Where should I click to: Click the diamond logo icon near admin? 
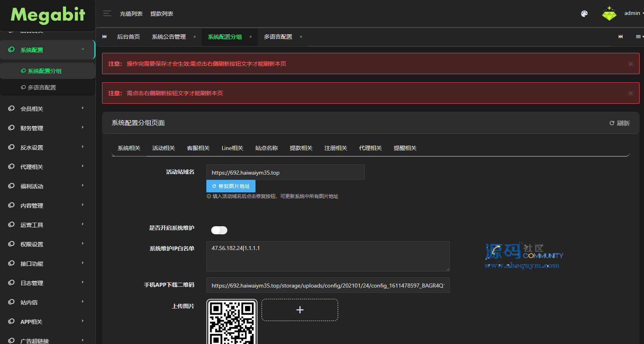click(x=609, y=14)
